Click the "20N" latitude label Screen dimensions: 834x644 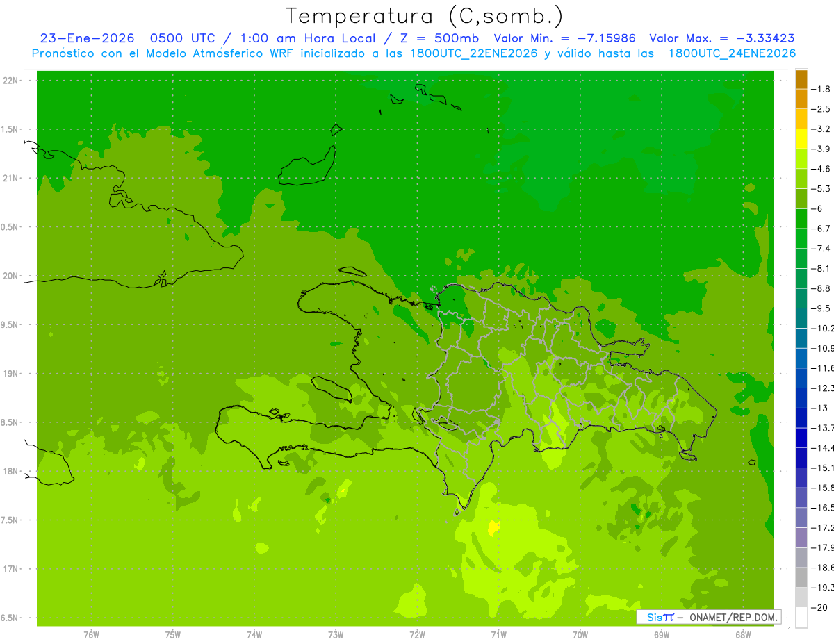(x=10, y=276)
